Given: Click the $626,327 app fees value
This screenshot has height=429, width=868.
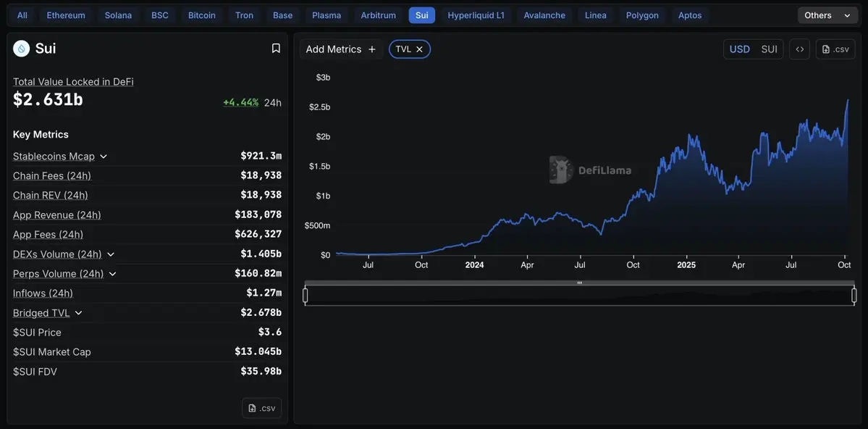Looking at the screenshot, I should pos(258,235).
